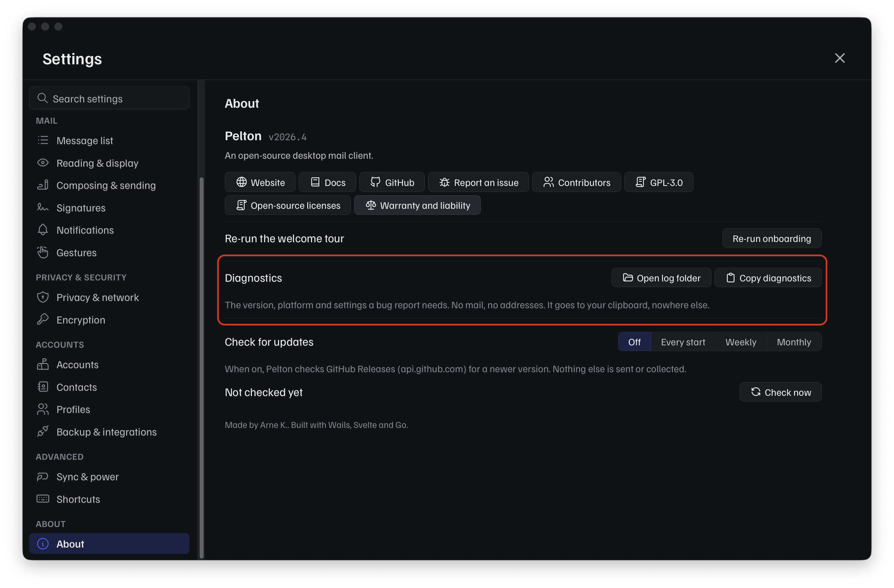This screenshot has height=588, width=894.
Task: Click the Contacts address book icon
Action: click(x=43, y=387)
